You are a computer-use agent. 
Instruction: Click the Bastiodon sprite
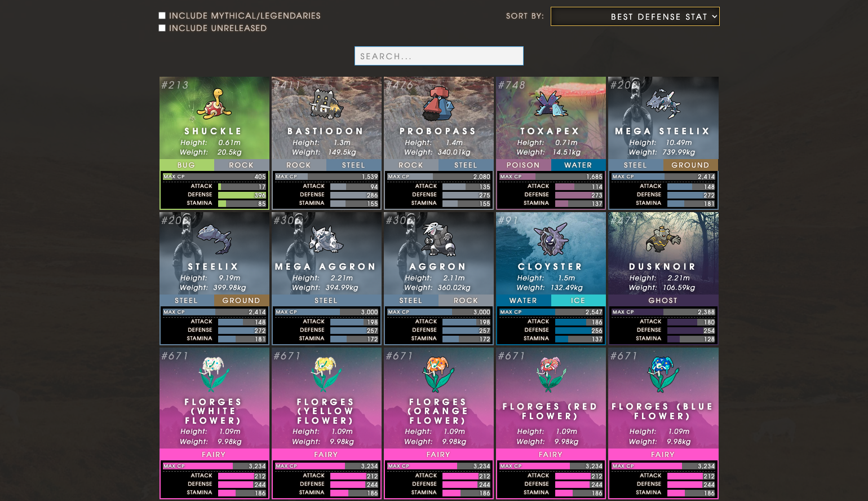coord(326,104)
